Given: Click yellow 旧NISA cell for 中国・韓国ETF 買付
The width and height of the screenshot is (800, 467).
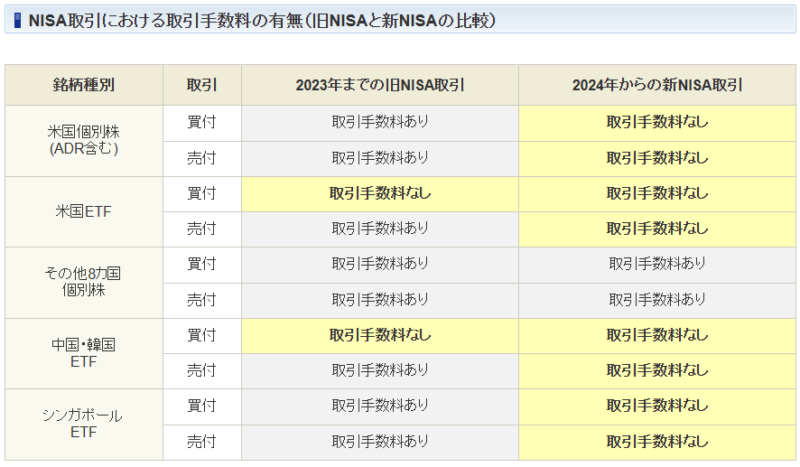Looking at the screenshot, I should pyautogui.click(x=380, y=335).
